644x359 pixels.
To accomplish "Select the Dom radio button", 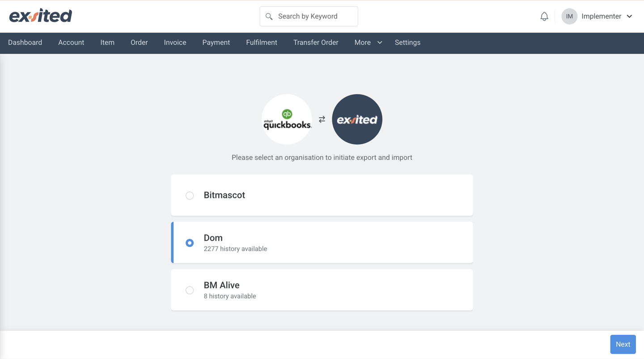I will [190, 243].
